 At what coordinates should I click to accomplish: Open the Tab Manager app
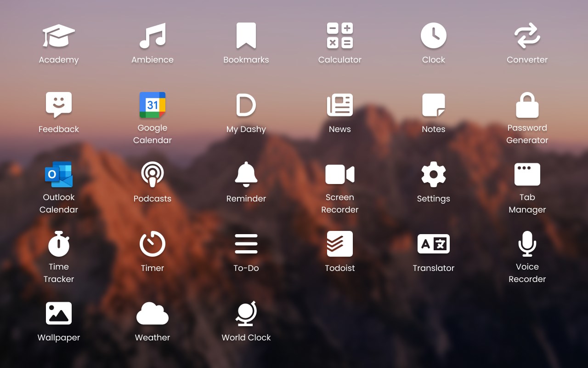coord(527,174)
